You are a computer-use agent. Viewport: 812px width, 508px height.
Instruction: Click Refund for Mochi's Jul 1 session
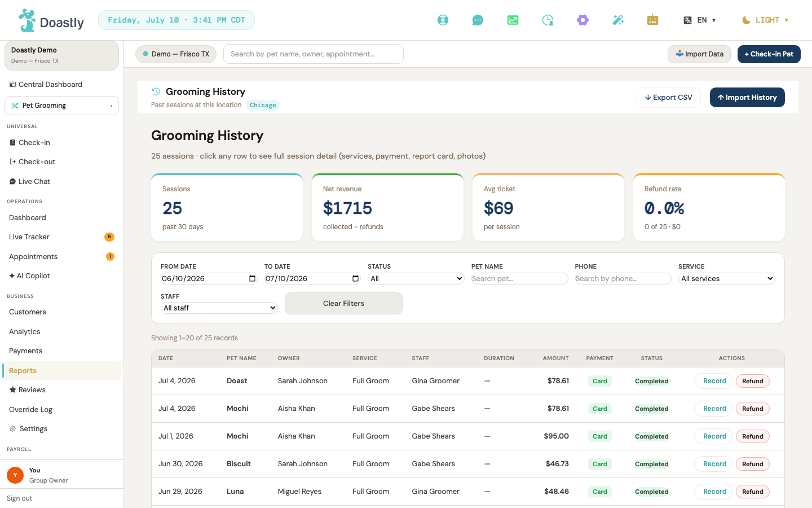click(753, 436)
